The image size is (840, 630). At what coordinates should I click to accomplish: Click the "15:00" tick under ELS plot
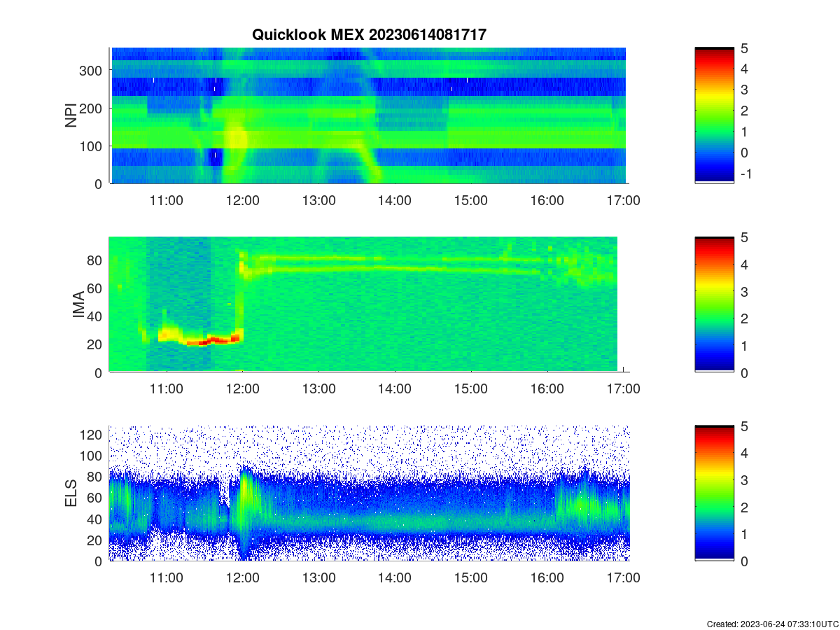click(x=471, y=578)
